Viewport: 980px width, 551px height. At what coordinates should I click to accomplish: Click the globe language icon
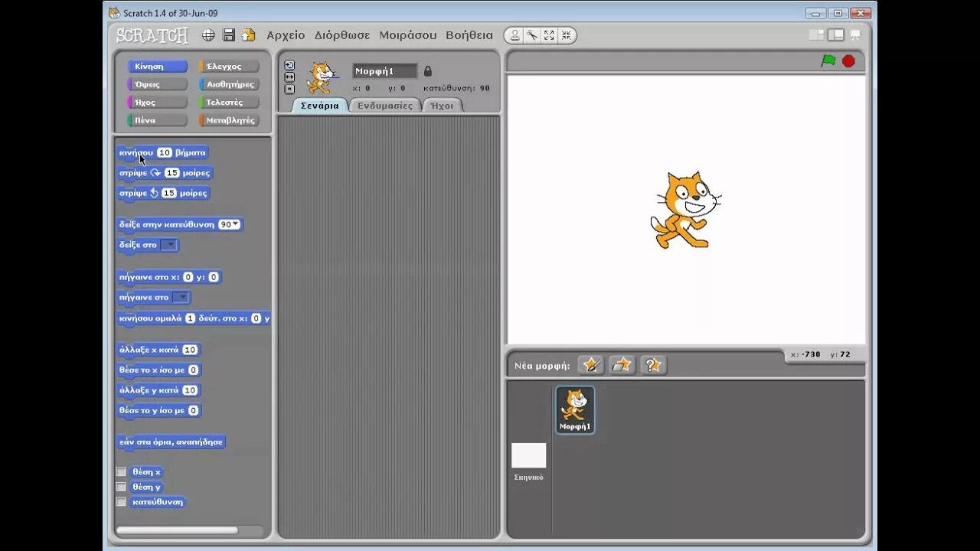pyautogui.click(x=208, y=35)
